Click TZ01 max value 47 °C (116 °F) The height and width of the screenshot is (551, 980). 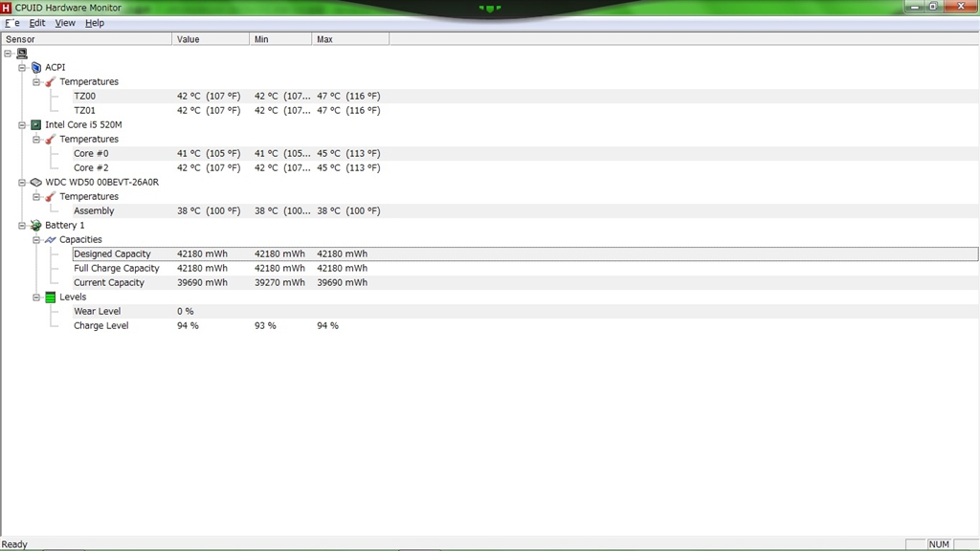[348, 111]
